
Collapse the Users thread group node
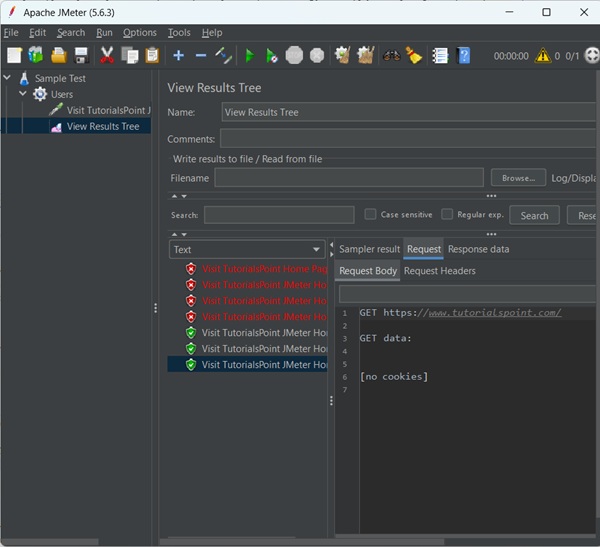pos(23,94)
